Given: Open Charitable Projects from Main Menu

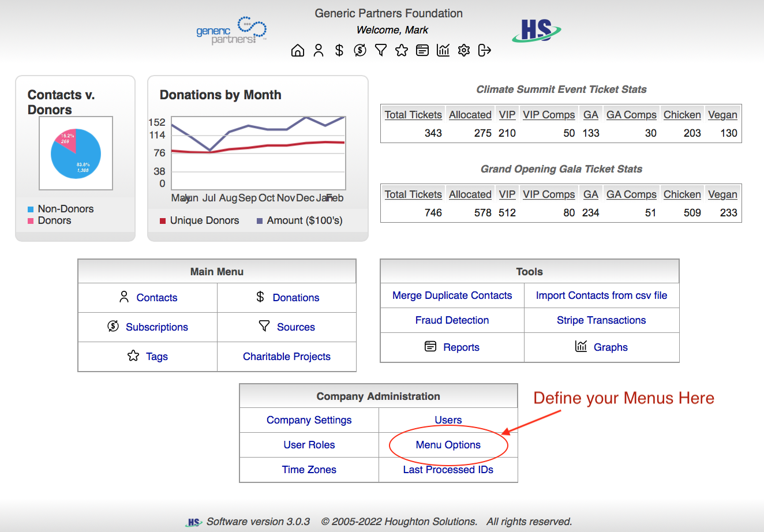Looking at the screenshot, I should pos(286,357).
